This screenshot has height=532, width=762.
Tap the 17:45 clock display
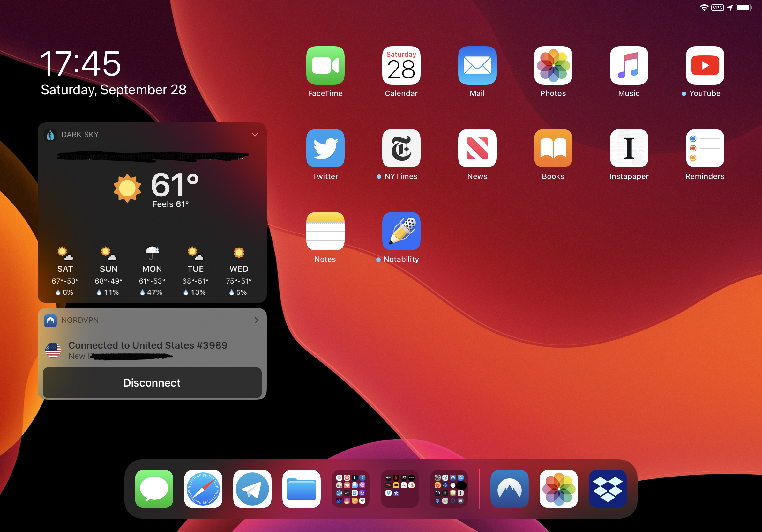pyautogui.click(x=80, y=63)
